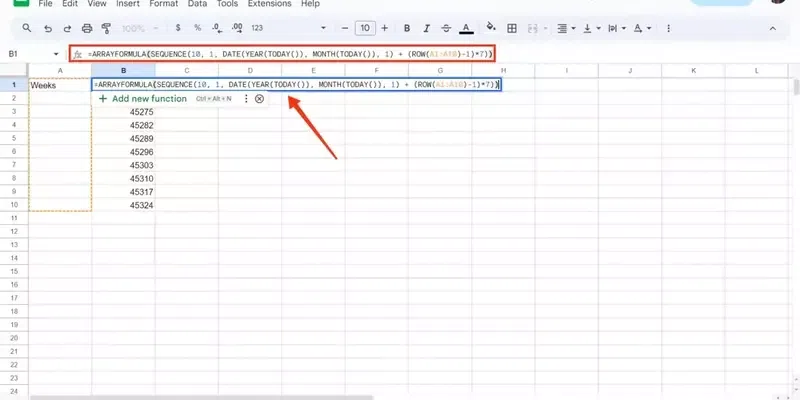Select the cell with value 45275

click(x=123, y=112)
